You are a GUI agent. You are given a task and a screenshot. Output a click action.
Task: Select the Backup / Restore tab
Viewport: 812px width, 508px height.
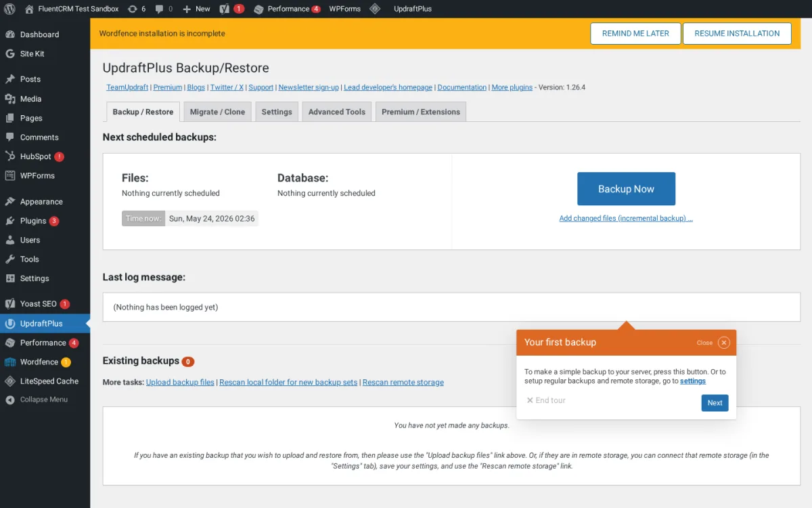[143, 112]
